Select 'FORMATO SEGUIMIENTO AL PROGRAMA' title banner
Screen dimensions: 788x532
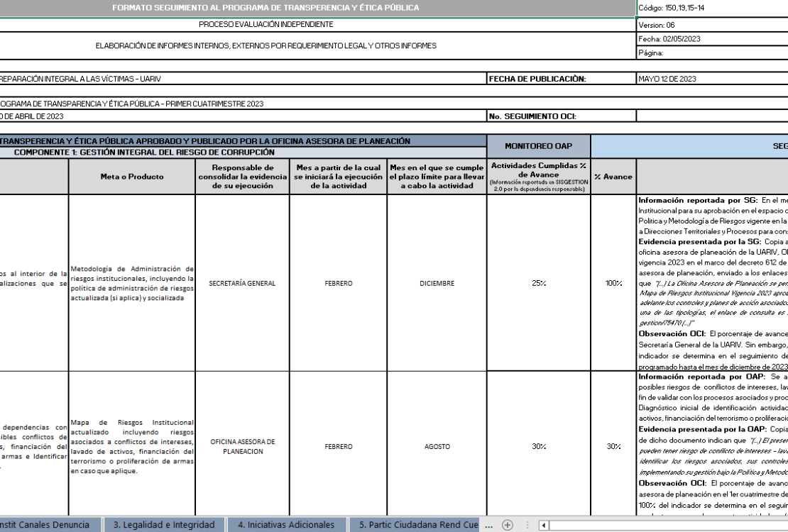[317, 8]
